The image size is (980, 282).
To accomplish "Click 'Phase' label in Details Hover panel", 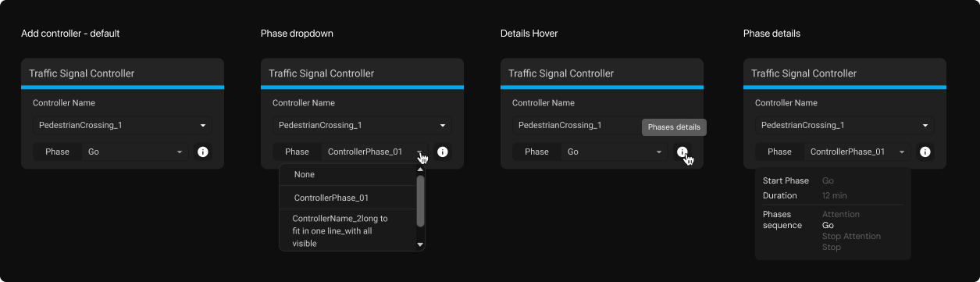I will click(x=536, y=152).
